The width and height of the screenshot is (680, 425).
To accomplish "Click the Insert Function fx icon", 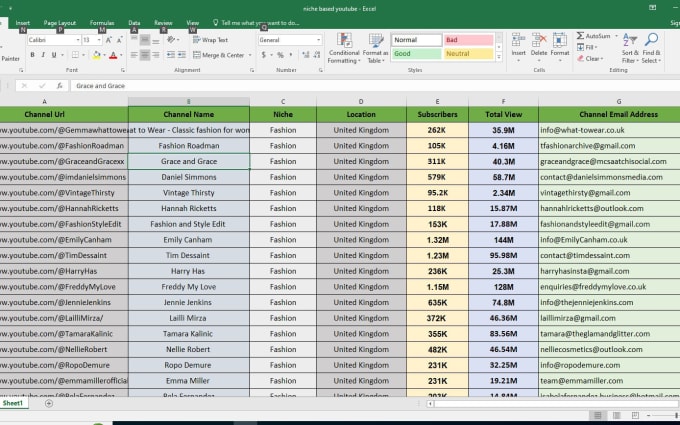I will [x=59, y=86].
